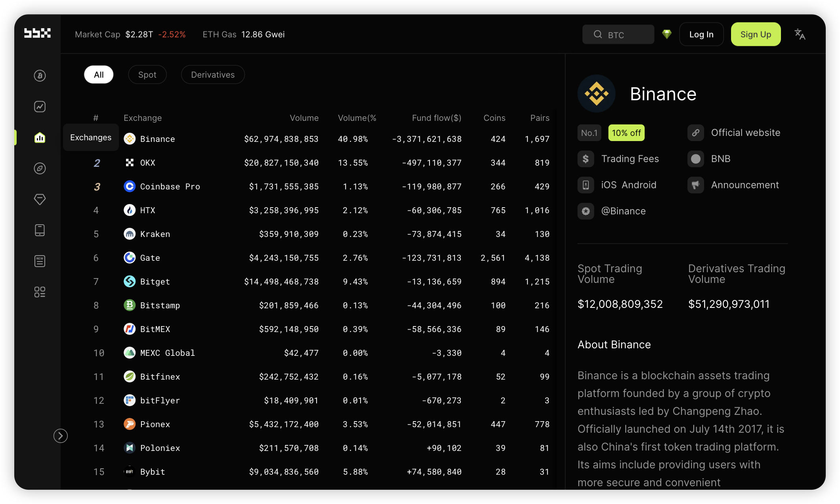This screenshot has width=840, height=504.
Task: Open the news sidebar icon
Action: [40, 261]
